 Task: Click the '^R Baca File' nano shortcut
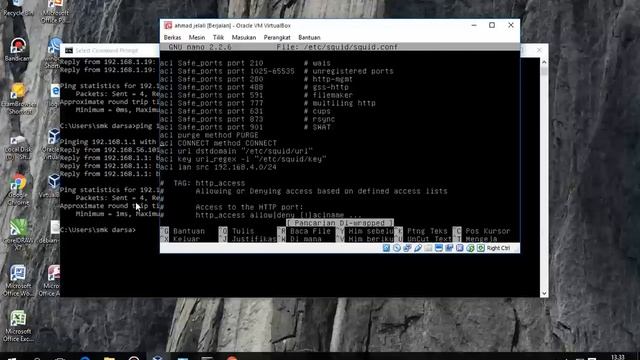[304, 231]
